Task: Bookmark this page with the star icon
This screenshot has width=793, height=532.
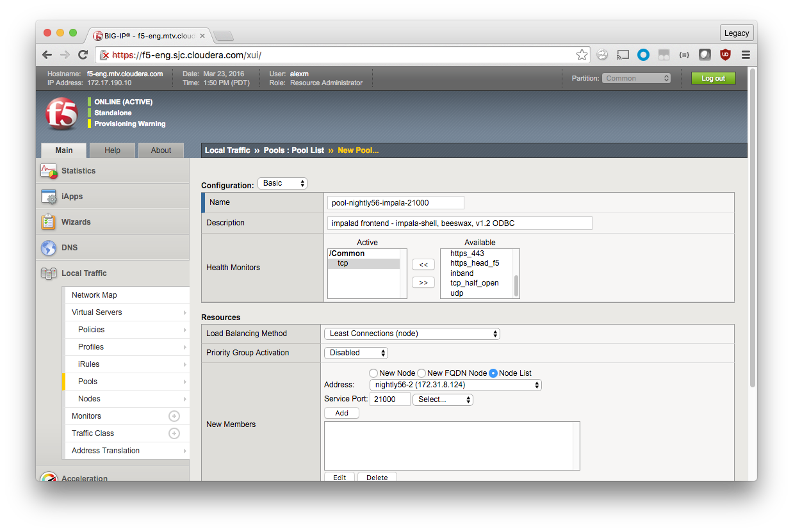Action: pyautogui.click(x=582, y=55)
